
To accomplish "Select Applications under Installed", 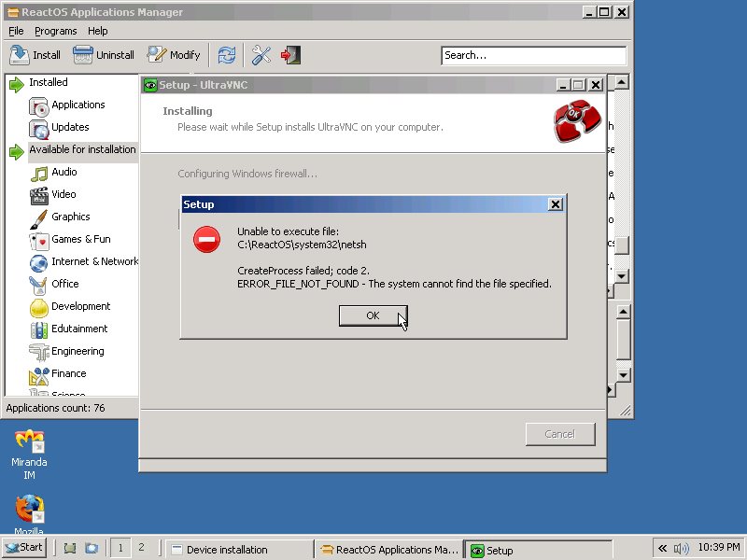I will 78,105.
